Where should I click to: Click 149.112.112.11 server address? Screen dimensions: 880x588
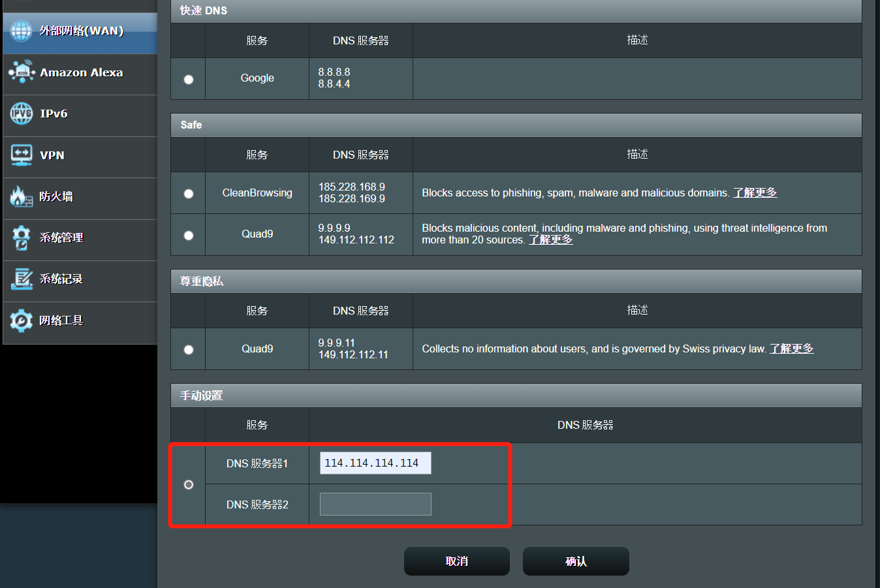[353, 354]
